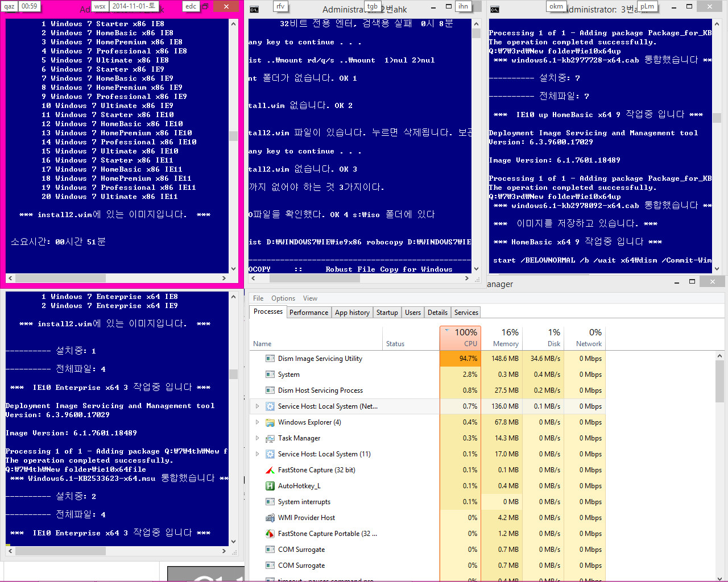
Task: Open the File menu in Task Manager
Action: coord(258,298)
